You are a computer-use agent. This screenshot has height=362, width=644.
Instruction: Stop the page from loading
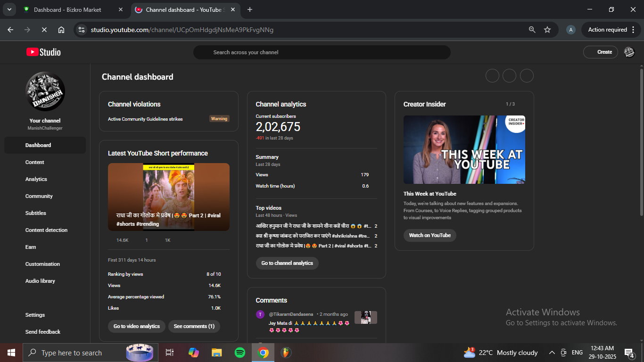pos(44,30)
